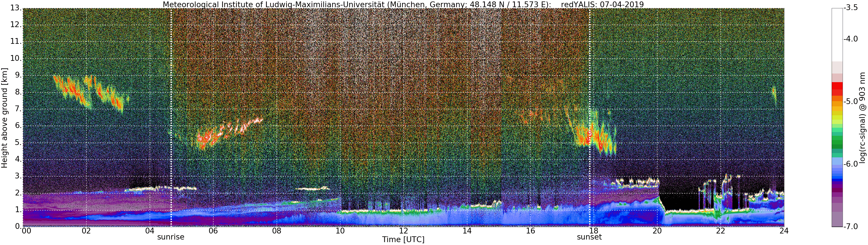Image resolution: width=868 pixels, height=245 pixels.
Task: Click the x-axis tick label '02'
Action: point(86,231)
